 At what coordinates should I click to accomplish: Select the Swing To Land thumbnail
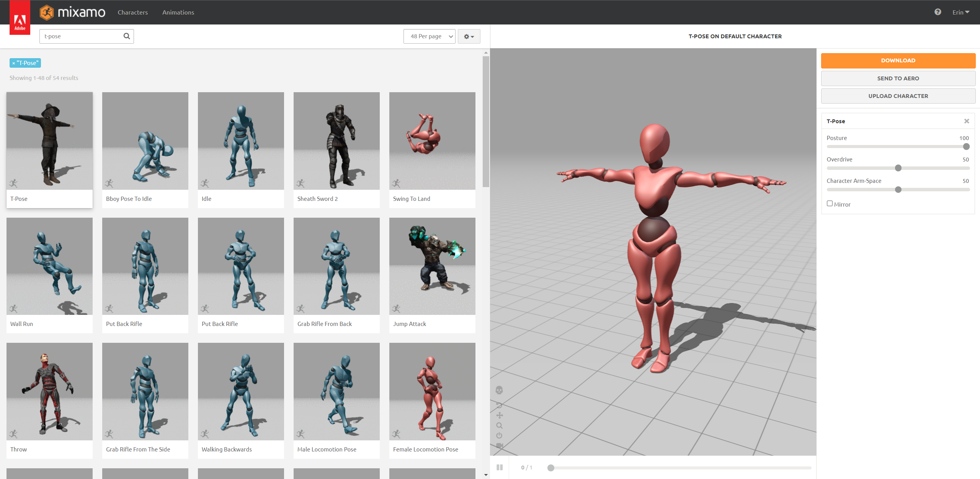click(x=432, y=141)
